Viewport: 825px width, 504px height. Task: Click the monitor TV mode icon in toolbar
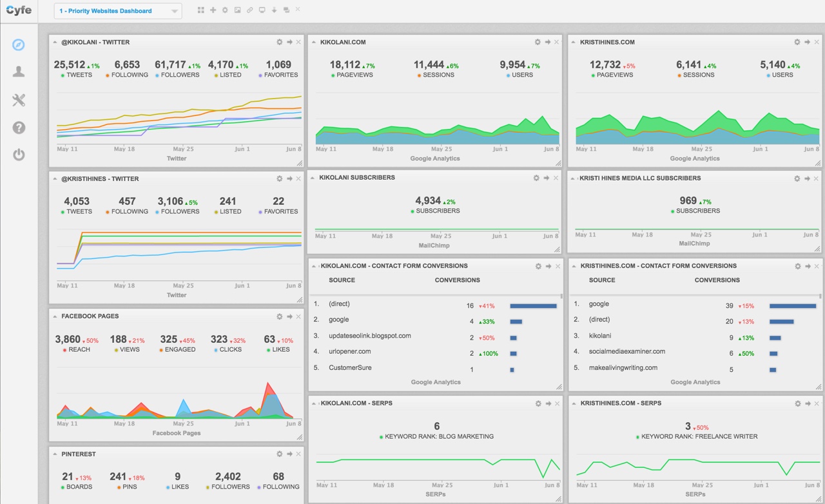coord(262,10)
